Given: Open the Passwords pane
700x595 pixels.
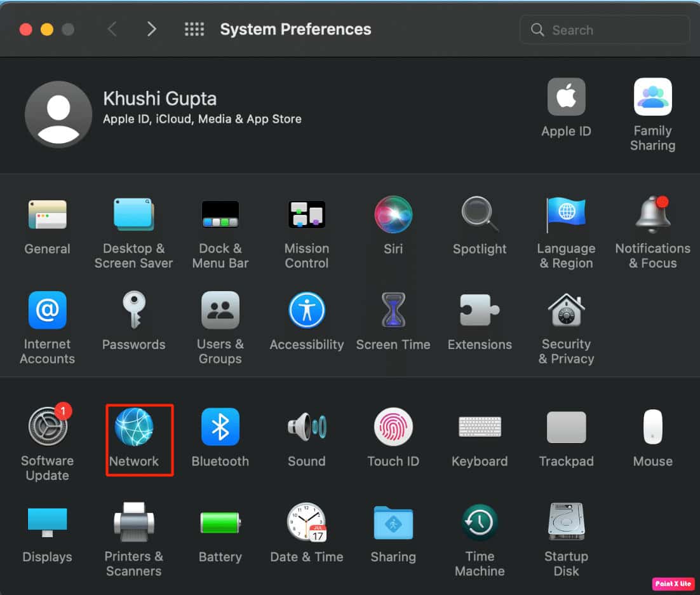Looking at the screenshot, I should tap(134, 310).
